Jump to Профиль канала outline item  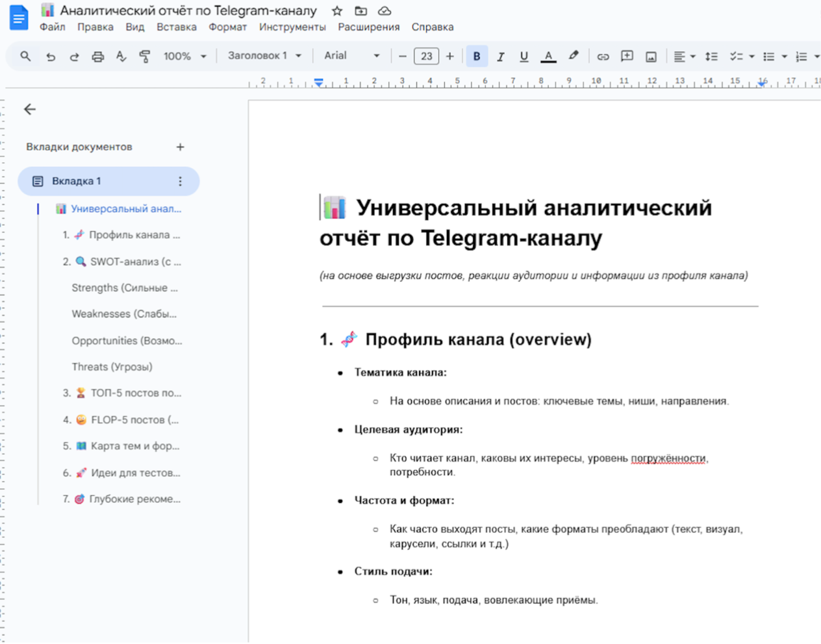point(121,235)
